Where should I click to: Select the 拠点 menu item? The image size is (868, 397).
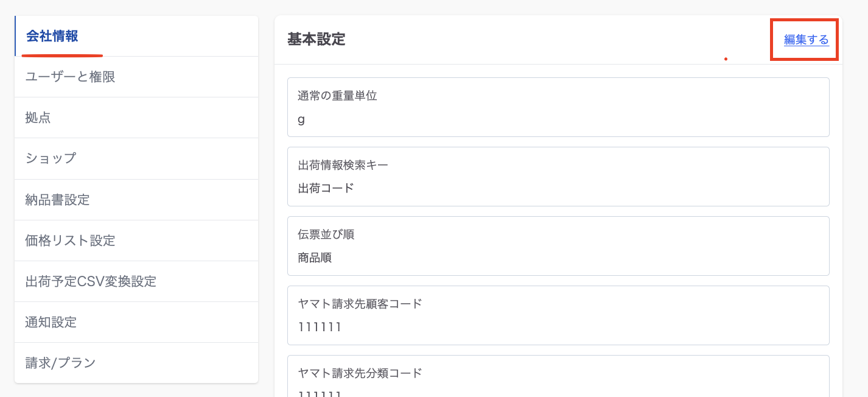pos(38,118)
